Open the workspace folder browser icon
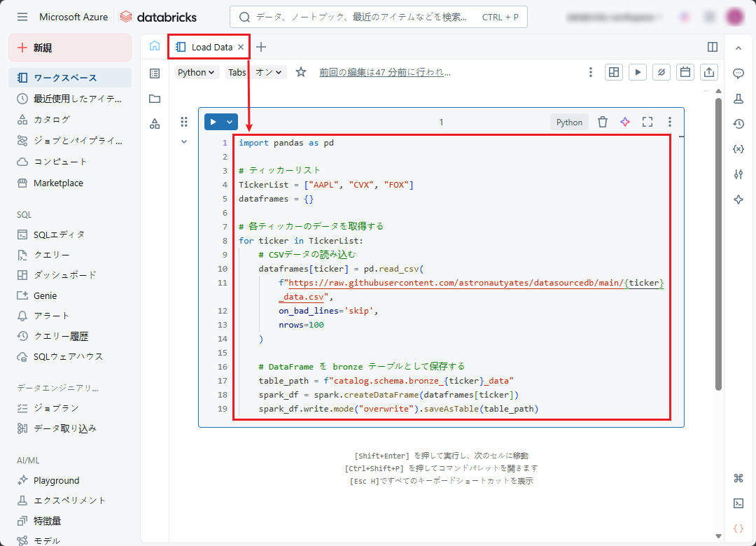 (155, 99)
